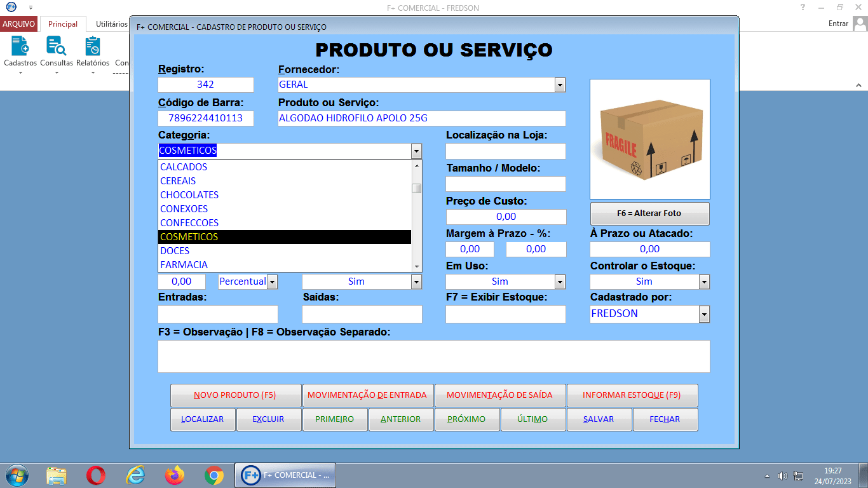Click the product photo box thumbnail
Image resolution: width=868 pixels, height=488 pixels.
click(x=650, y=139)
